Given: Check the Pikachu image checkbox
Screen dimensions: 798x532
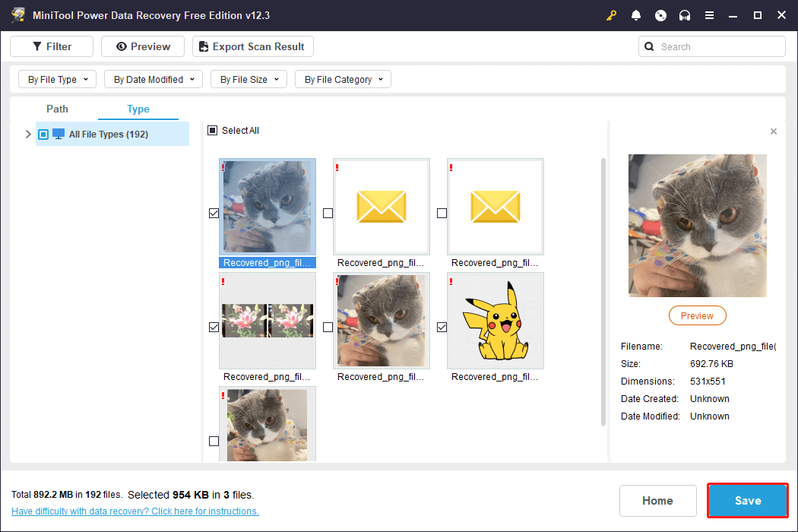Looking at the screenshot, I should click(x=442, y=328).
